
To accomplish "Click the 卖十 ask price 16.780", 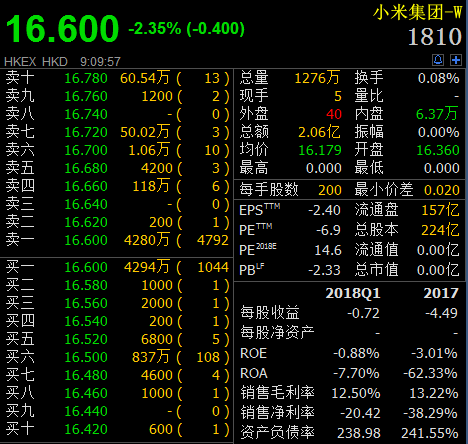I will pos(86,78).
